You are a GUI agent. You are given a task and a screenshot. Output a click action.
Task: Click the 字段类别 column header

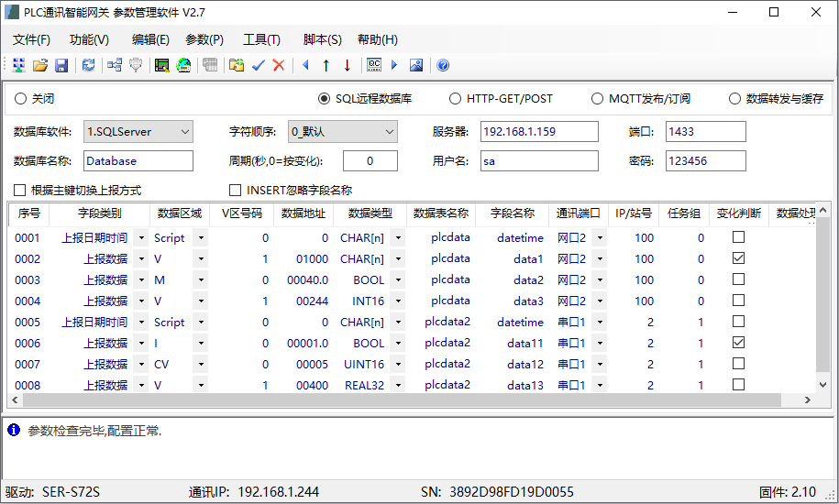tap(99, 214)
